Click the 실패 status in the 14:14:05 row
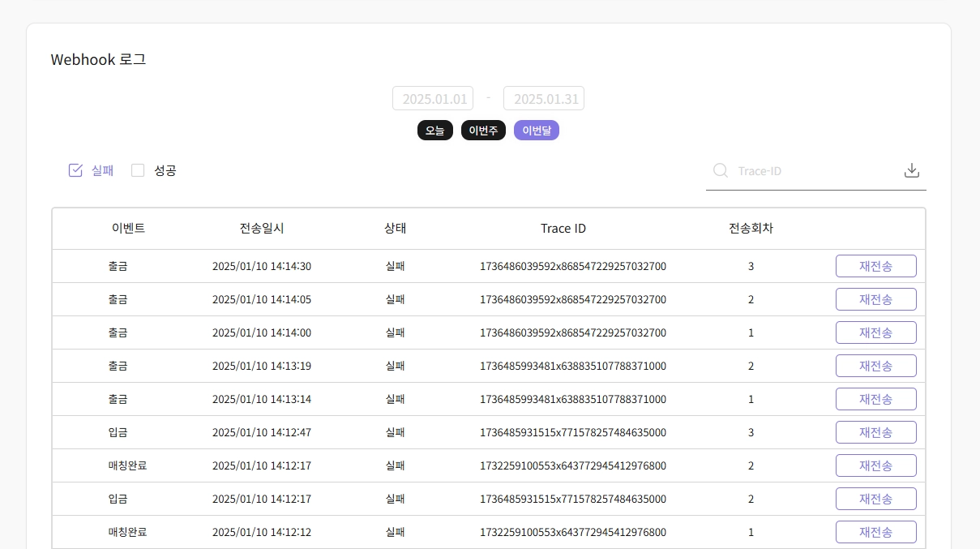The width and height of the screenshot is (980, 549). click(396, 299)
